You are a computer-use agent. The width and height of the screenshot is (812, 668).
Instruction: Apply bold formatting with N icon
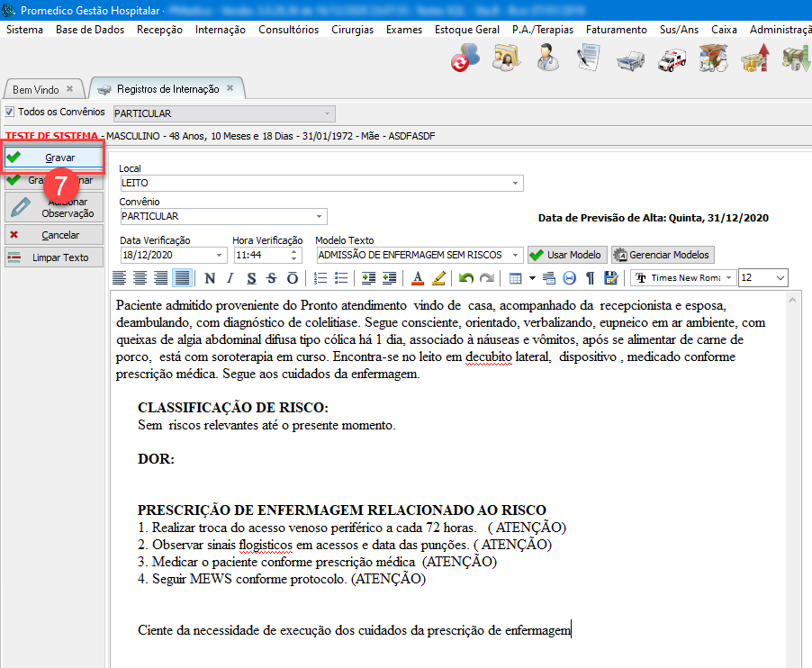(210, 278)
